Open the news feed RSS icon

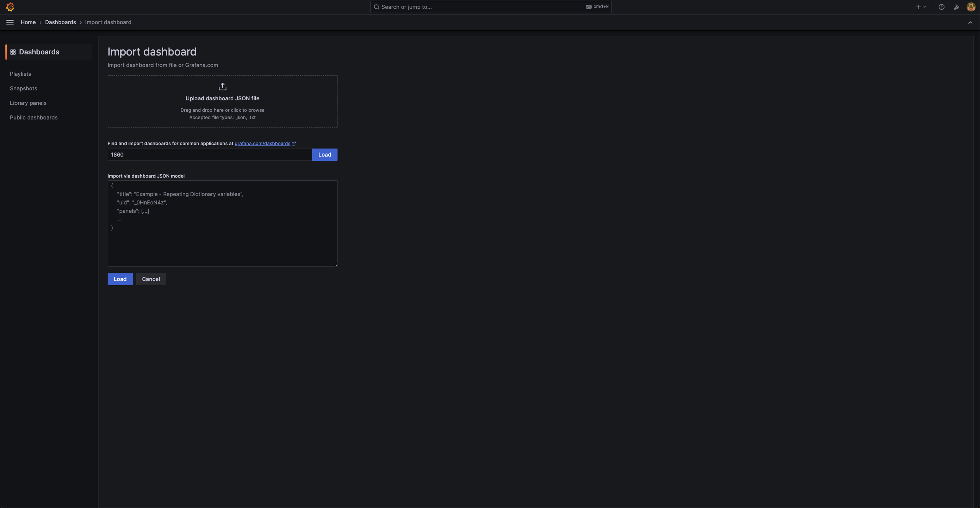[x=956, y=7]
